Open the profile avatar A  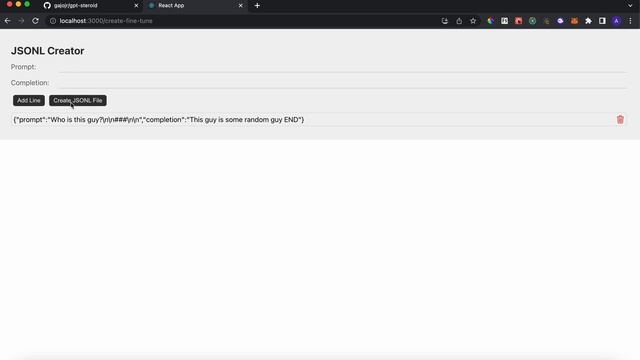click(616, 21)
